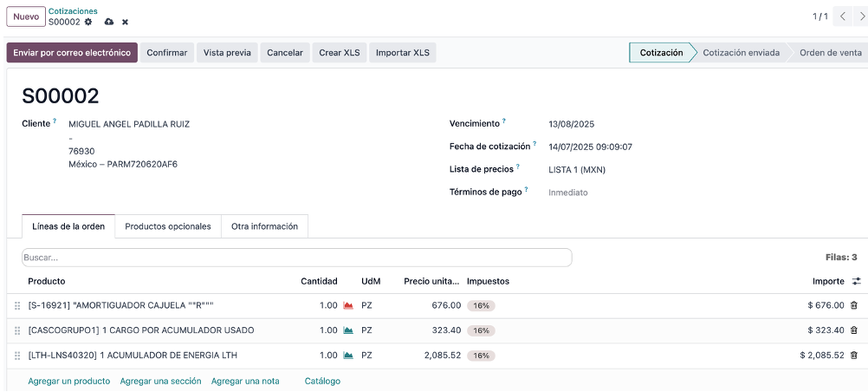Click the Impuestos column header
Viewport: 868px width, 392px height.
488,281
